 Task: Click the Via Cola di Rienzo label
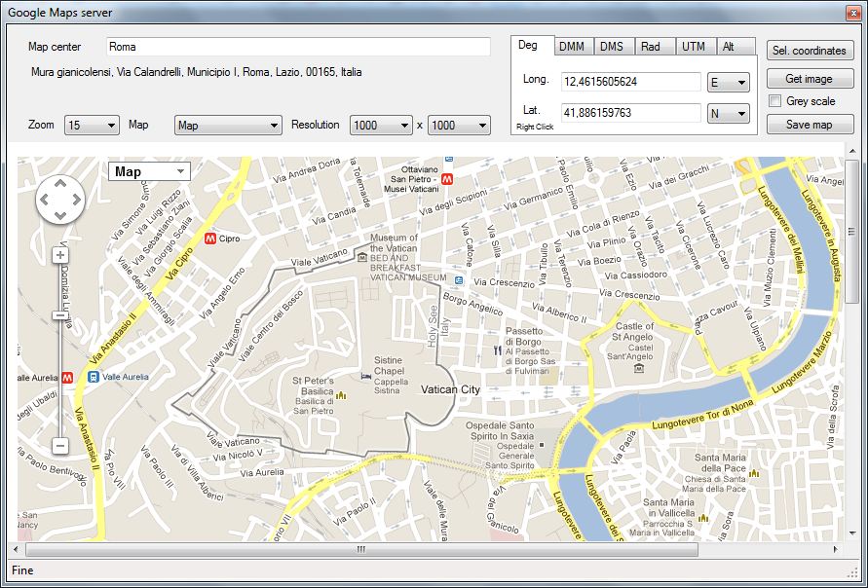pyautogui.click(x=603, y=224)
